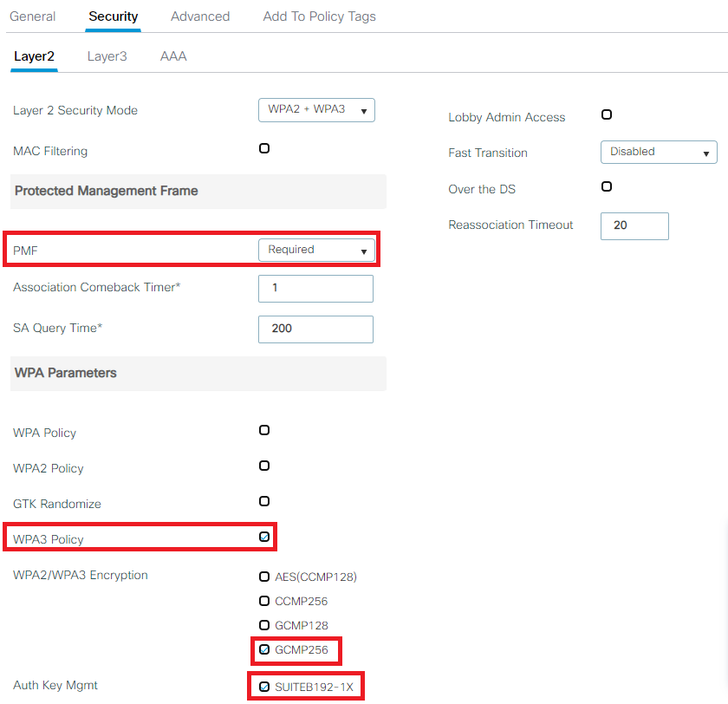The width and height of the screenshot is (728, 704).
Task: Open the Fast Transition dropdown
Action: coord(659,152)
